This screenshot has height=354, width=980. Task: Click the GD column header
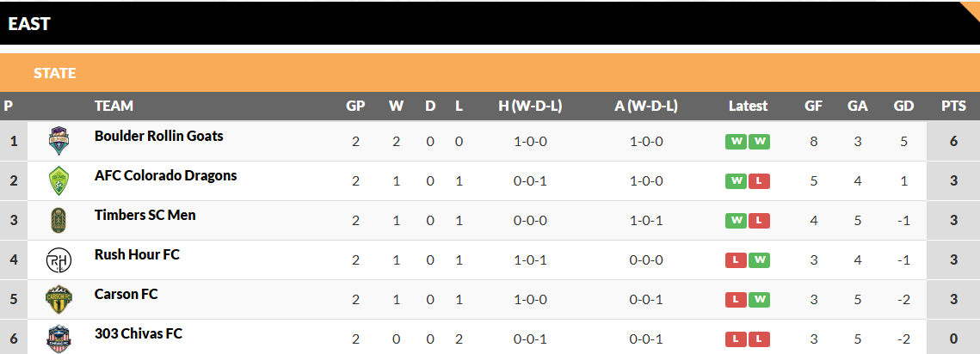click(903, 107)
